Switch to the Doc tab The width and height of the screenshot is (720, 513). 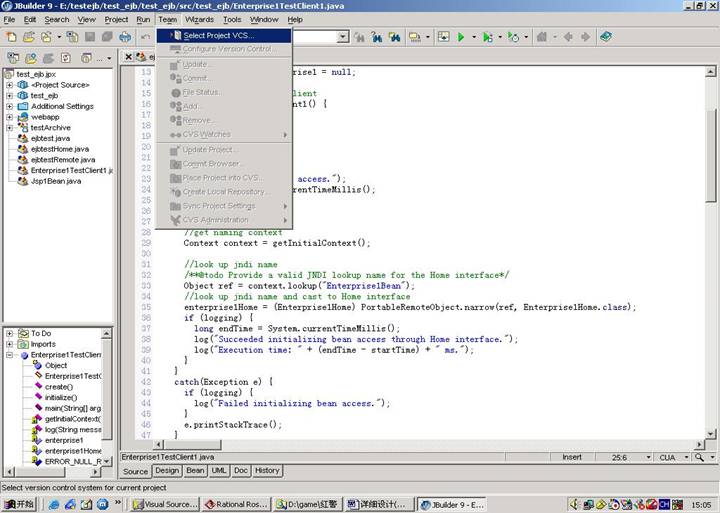click(241, 471)
